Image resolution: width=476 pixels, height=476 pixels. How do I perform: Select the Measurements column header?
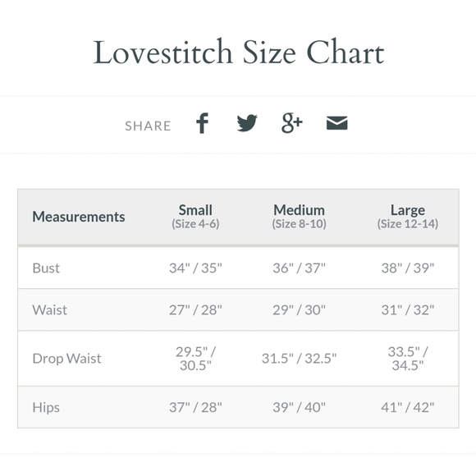79,217
